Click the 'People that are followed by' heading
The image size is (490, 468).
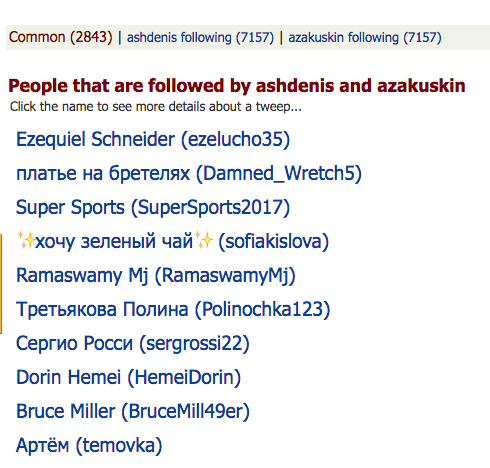[237, 86]
